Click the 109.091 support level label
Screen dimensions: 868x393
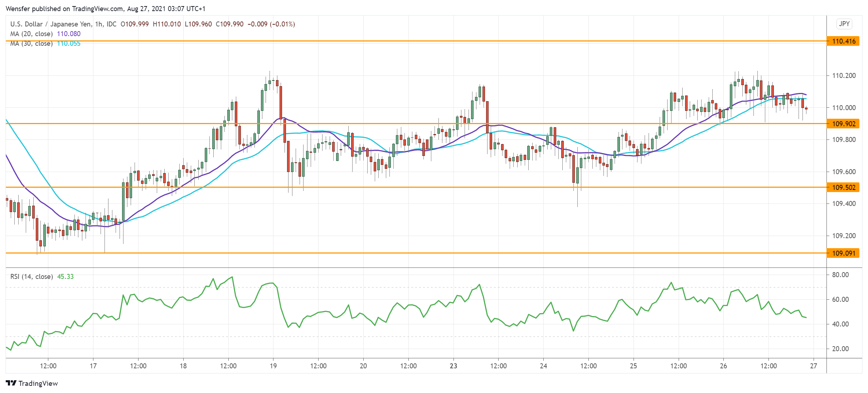[843, 253]
